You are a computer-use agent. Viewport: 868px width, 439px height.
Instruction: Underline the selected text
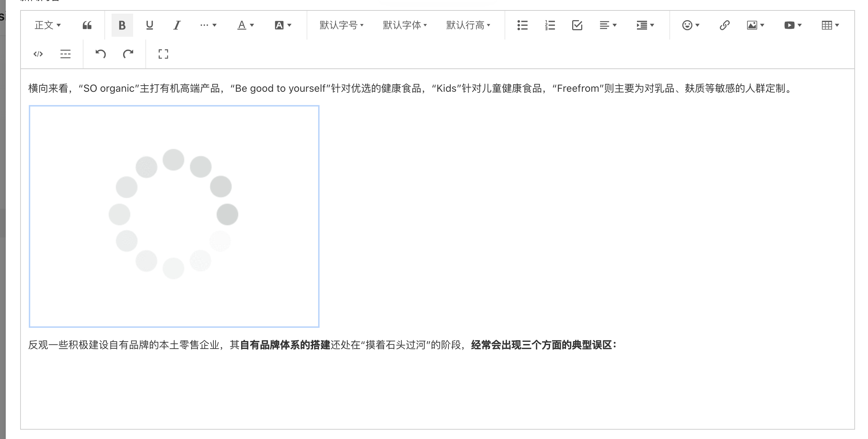(149, 25)
